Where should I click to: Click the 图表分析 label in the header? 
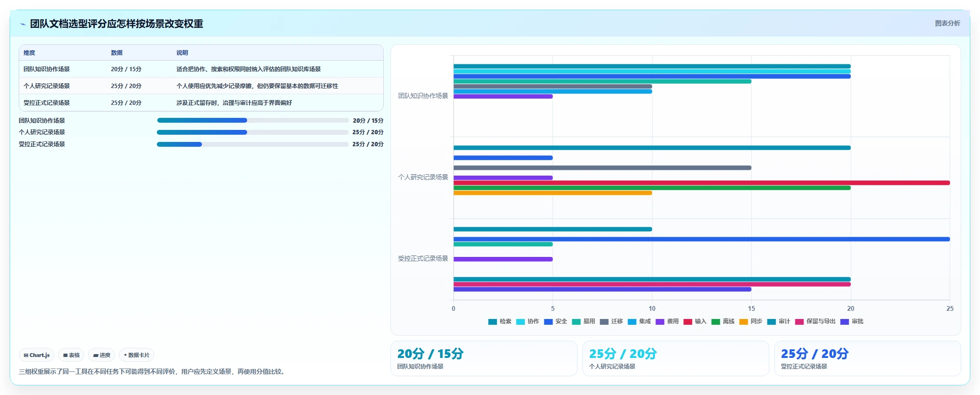click(x=947, y=23)
